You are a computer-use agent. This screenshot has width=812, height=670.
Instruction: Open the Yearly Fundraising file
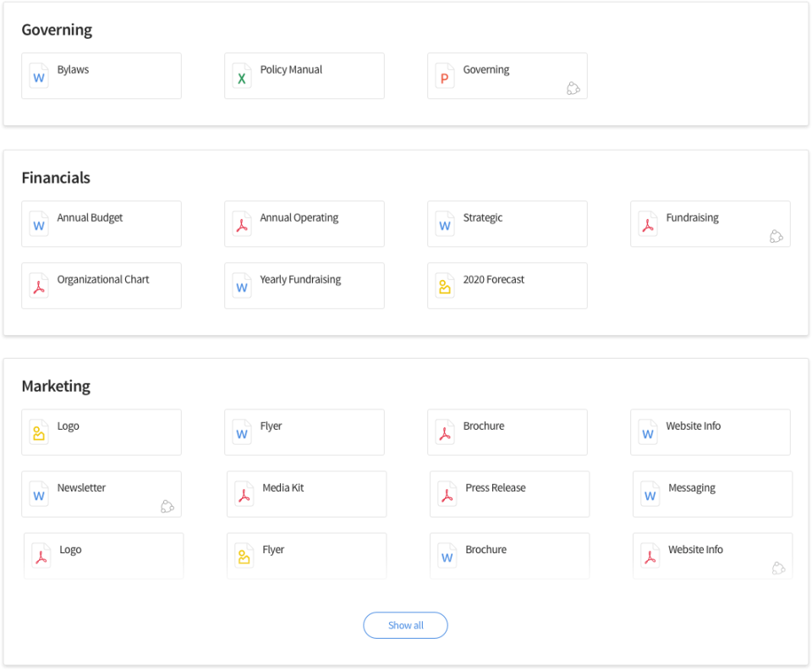click(x=304, y=285)
